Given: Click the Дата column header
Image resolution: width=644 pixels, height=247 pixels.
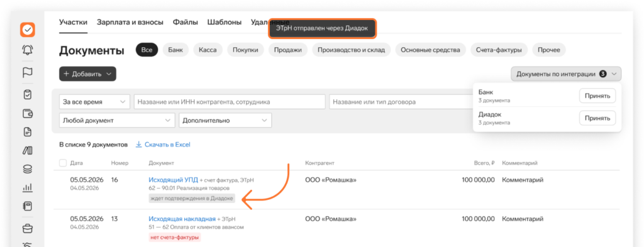Looking at the screenshot, I should point(76,163).
